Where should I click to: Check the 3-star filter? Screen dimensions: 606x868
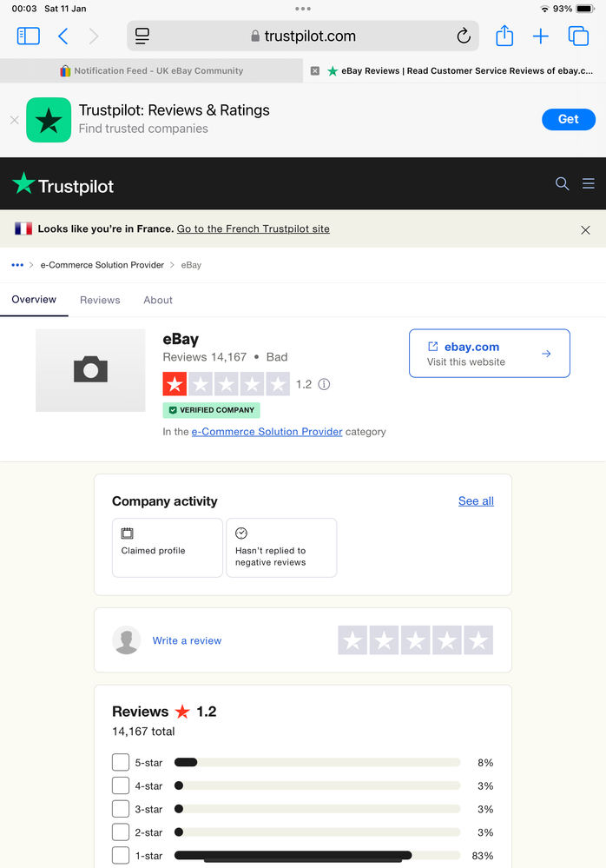[x=121, y=809]
